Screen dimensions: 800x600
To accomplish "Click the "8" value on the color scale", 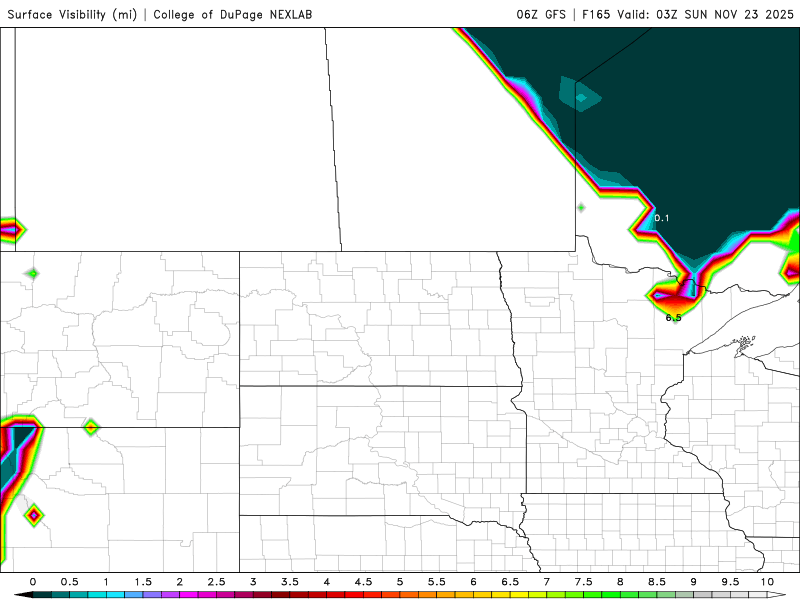I will (x=620, y=582).
